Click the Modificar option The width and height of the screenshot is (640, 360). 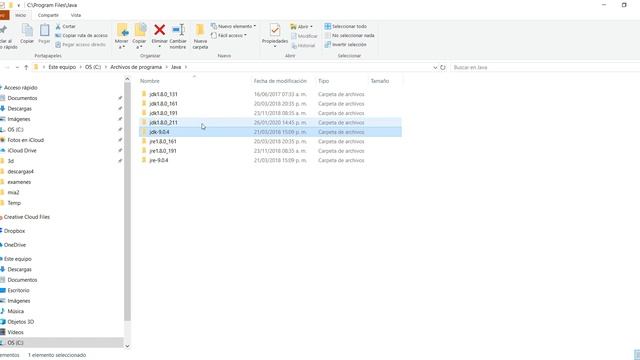tap(304, 36)
